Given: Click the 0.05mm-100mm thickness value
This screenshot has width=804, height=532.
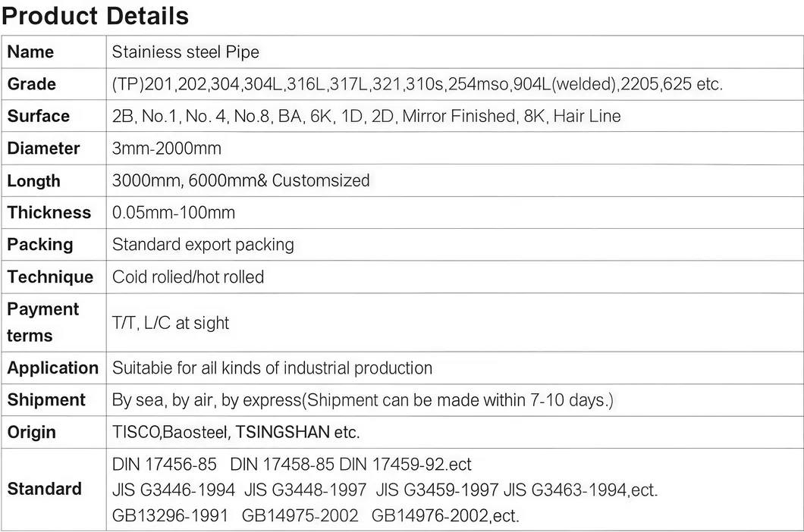Looking at the screenshot, I should coord(174,213).
